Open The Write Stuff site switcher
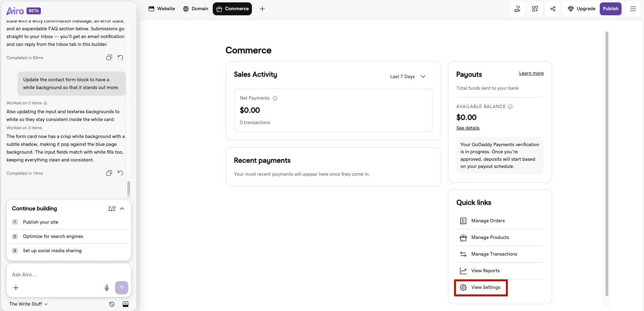Screen dimensions: 644x311 pos(28,304)
